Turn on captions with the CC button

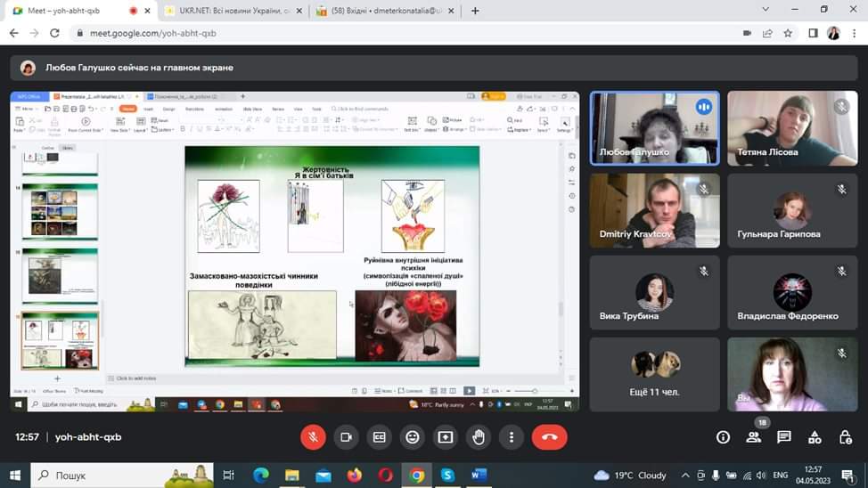point(379,437)
